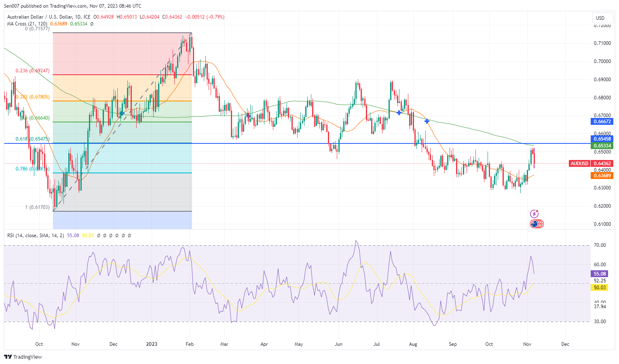Open the Australian flag economic events icon
The height and width of the screenshot is (364, 619).
click(x=534, y=224)
